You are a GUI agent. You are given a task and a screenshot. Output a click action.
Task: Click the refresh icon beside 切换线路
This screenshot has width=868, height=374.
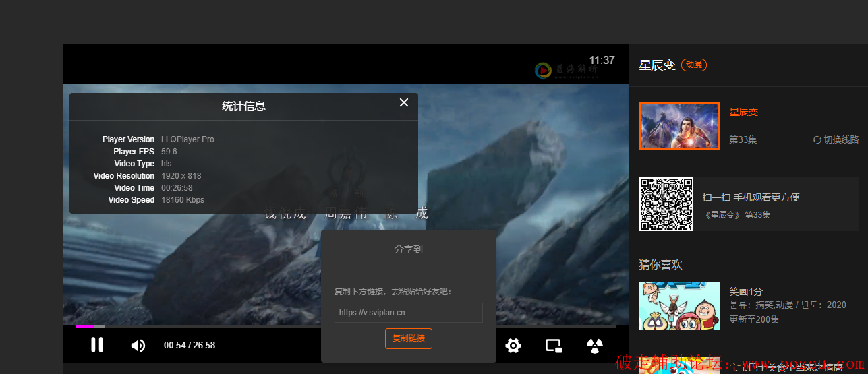[817, 140]
